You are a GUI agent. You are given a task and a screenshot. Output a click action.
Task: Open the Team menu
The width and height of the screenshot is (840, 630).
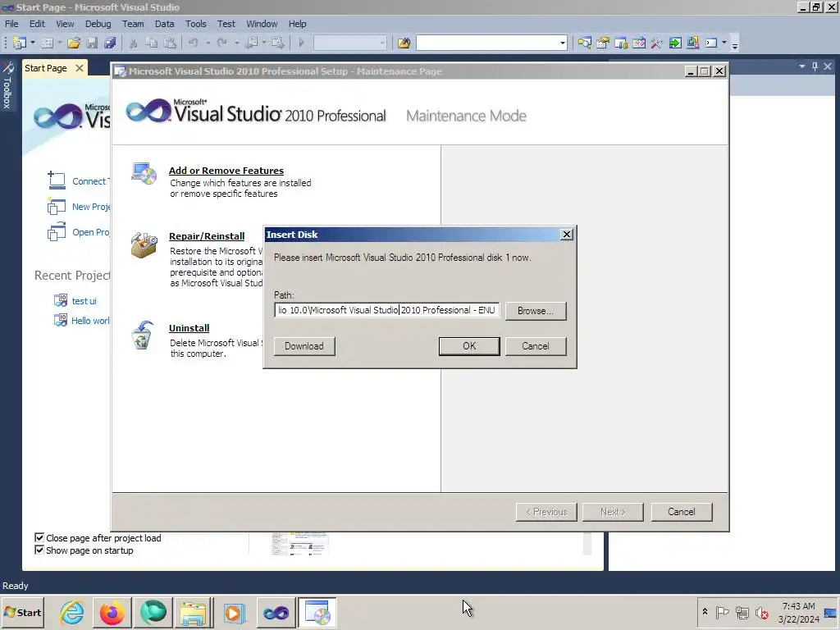click(x=133, y=24)
